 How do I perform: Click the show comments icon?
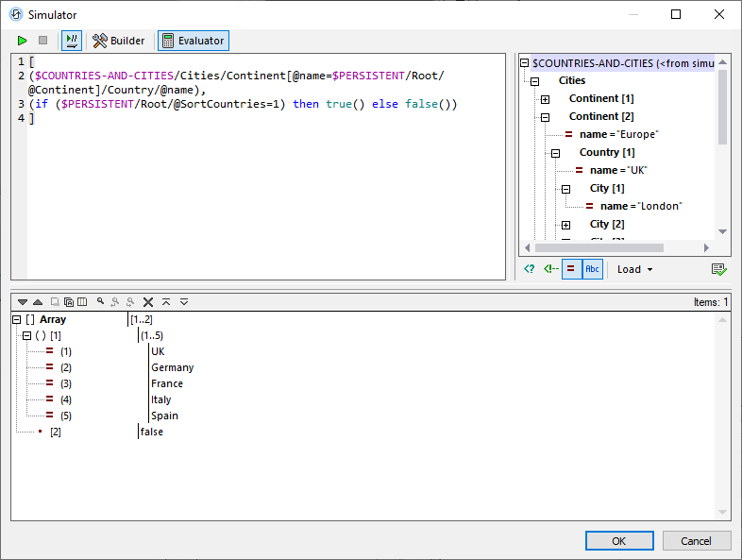550,269
